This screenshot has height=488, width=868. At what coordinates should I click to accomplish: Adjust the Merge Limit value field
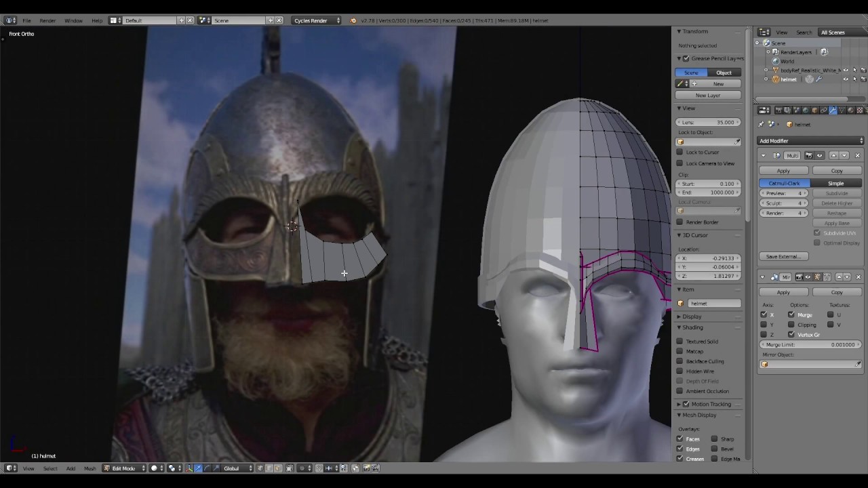(810, 344)
